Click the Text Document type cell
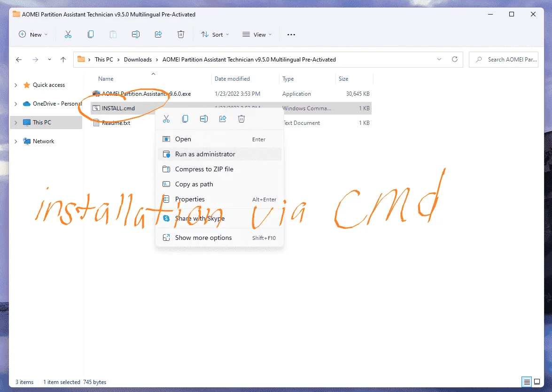This screenshot has height=392, width=552. pos(302,123)
